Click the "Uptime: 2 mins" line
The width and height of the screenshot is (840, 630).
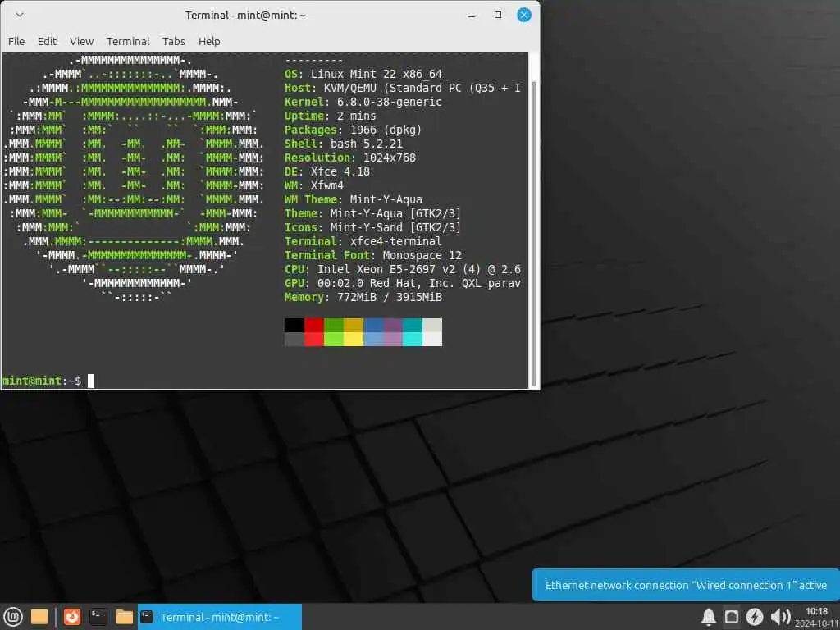click(x=330, y=116)
